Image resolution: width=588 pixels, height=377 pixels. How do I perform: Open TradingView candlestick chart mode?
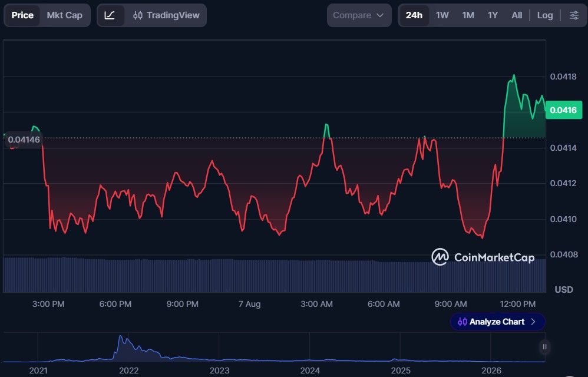[x=166, y=15]
